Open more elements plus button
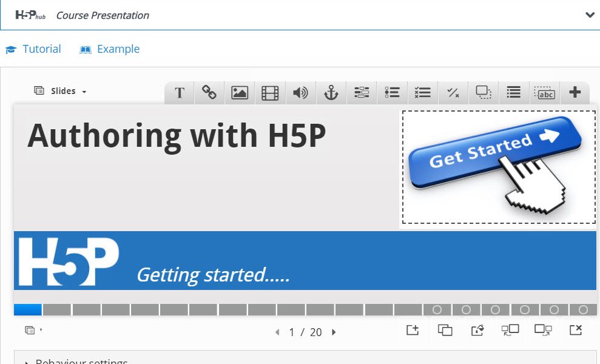The height and width of the screenshot is (364, 600). click(575, 93)
